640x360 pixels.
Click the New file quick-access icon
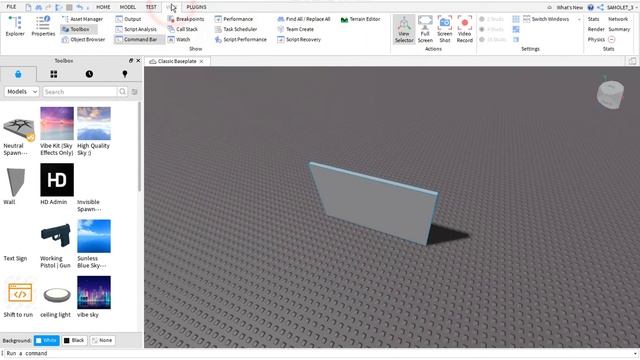(28, 7)
